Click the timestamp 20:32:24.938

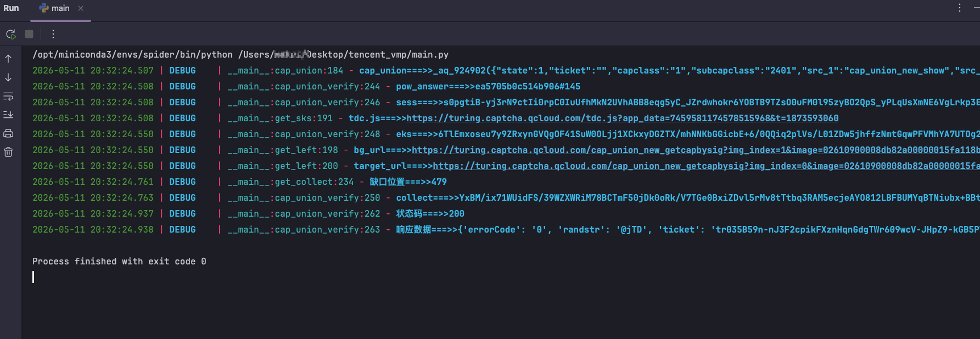click(x=93, y=229)
